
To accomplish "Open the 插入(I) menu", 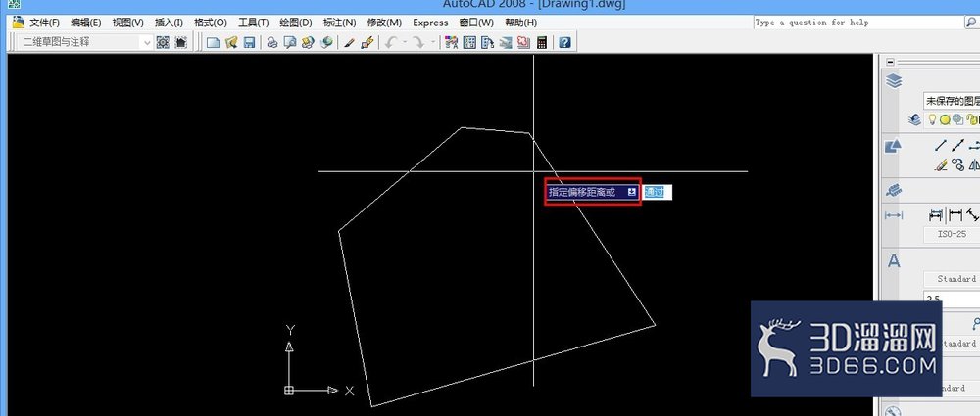I will point(169,22).
